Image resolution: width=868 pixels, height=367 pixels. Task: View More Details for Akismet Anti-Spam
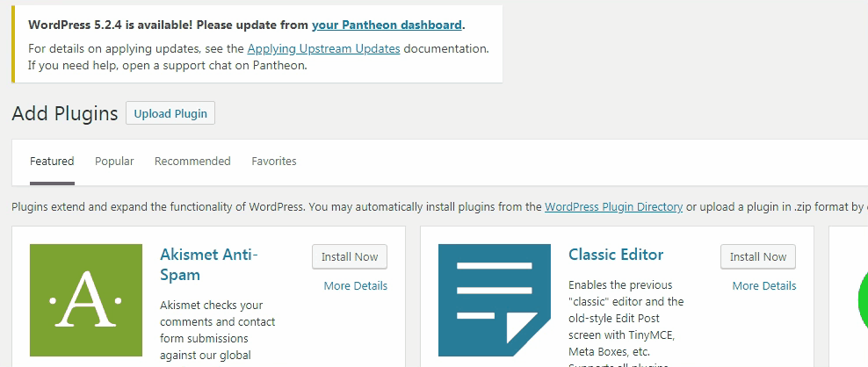coord(356,285)
